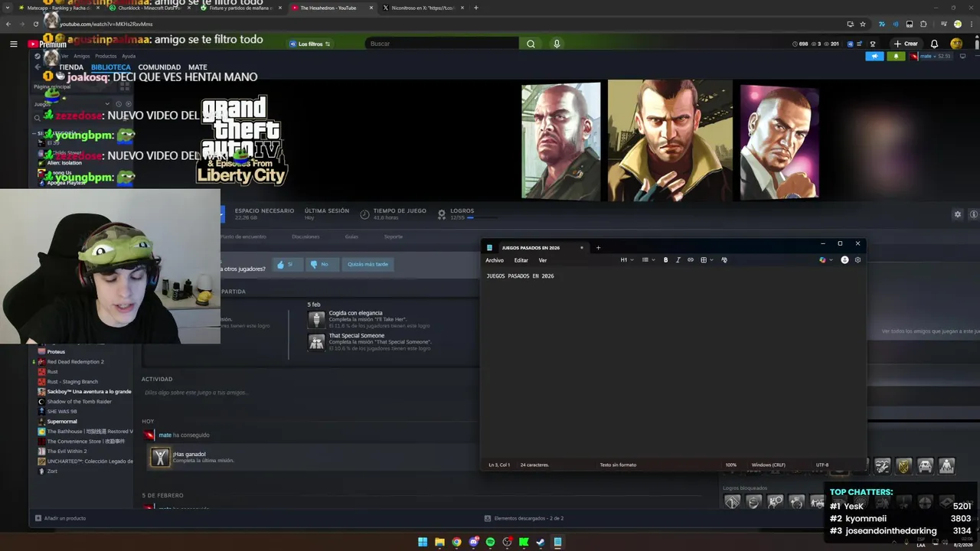
Task: Open Notepad settings gear
Action: point(857,260)
